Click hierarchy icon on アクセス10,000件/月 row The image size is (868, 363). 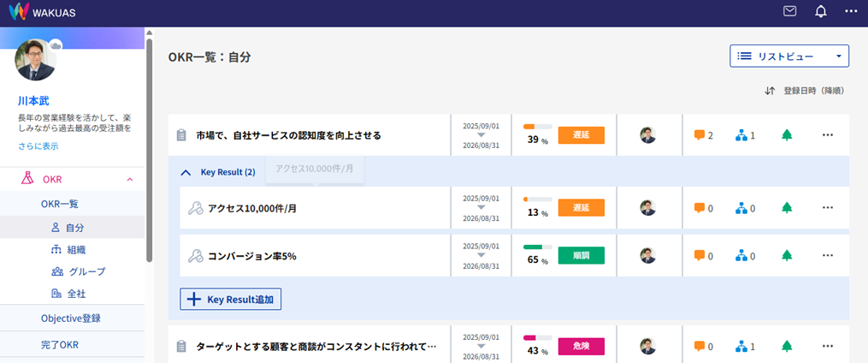click(741, 208)
